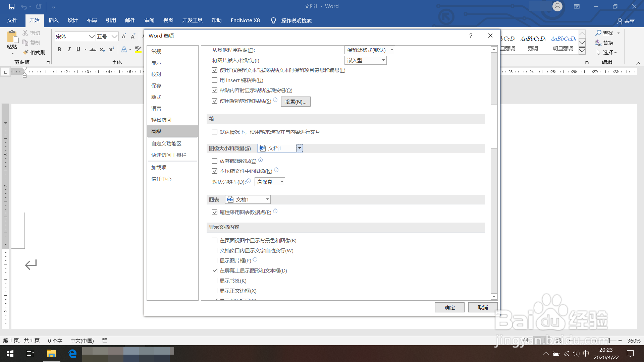Click the Italic formatting icon
644x362 pixels.
[69, 50]
